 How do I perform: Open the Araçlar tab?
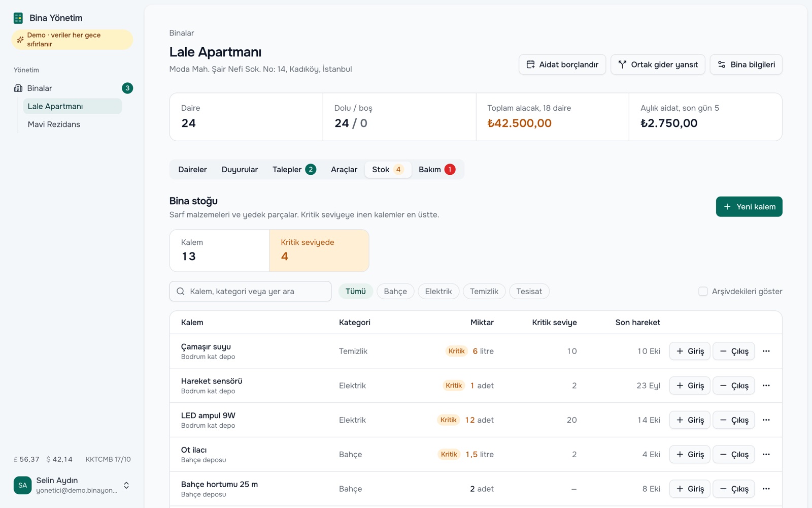344,170
